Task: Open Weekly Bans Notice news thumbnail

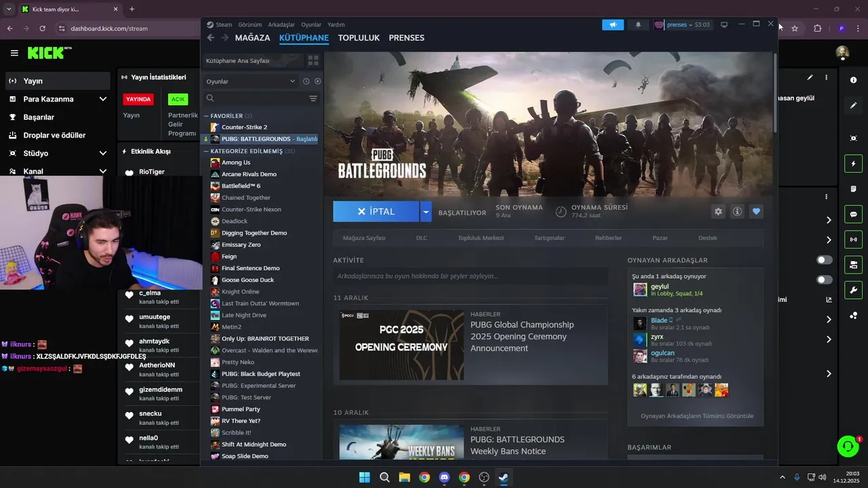Action: pyautogui.click(x=401, y=442)
